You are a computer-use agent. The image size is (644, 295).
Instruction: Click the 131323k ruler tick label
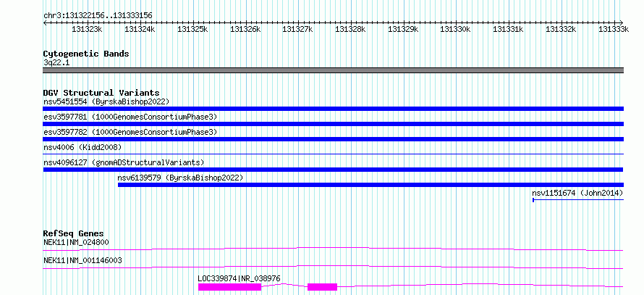87,29
